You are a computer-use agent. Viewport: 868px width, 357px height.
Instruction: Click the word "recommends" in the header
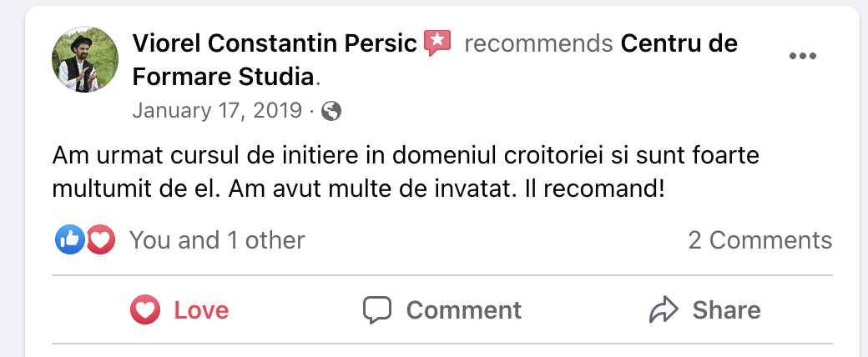(x=533, y=43)
